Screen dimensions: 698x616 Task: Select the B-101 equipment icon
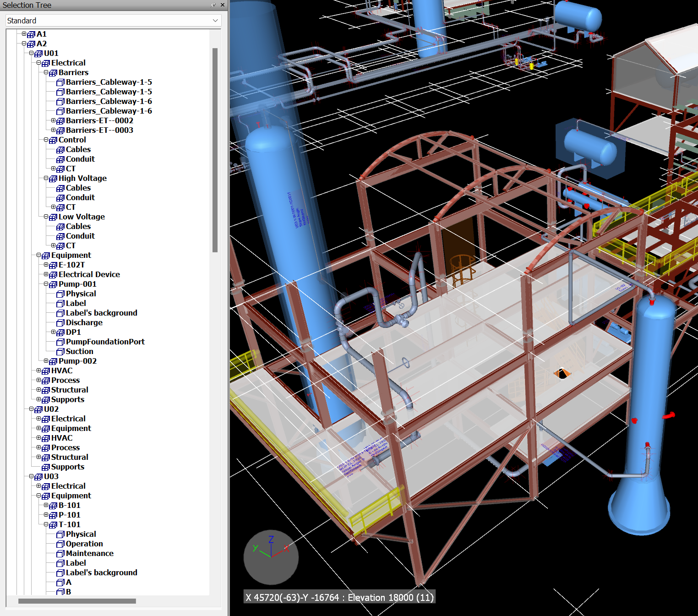[x=53, y=505]
